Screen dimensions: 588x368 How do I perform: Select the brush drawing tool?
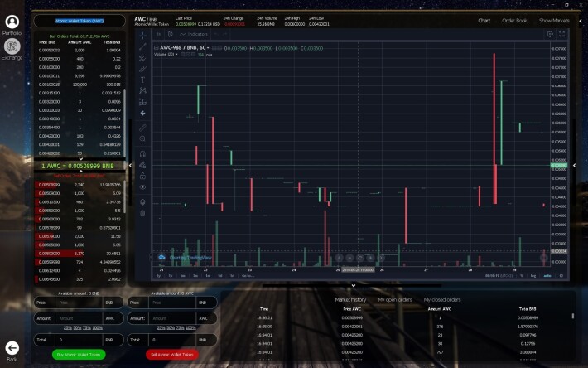143,69
